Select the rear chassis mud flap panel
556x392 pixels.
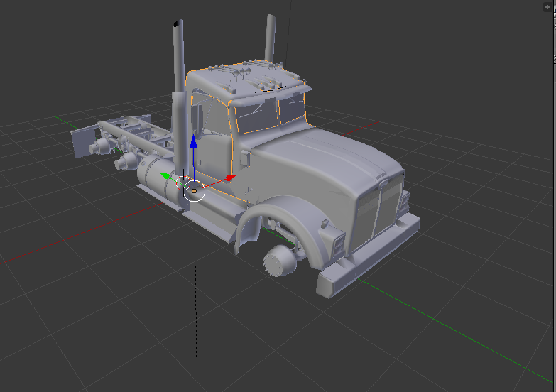[83, 142]
